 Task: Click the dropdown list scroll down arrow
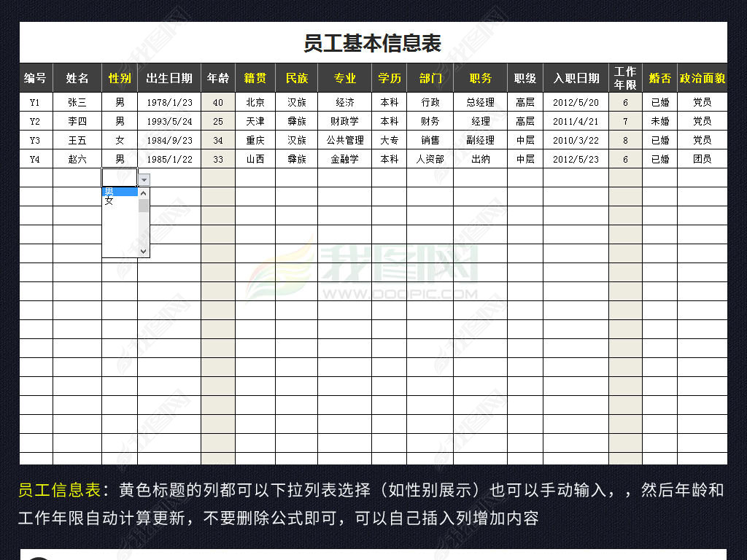pos(144,251)
